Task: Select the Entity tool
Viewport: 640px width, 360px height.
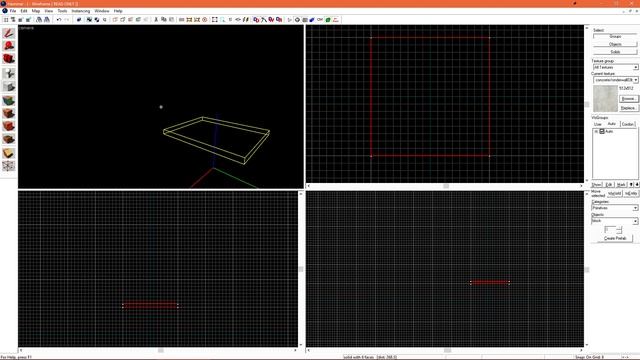Action: pos(9,73)
